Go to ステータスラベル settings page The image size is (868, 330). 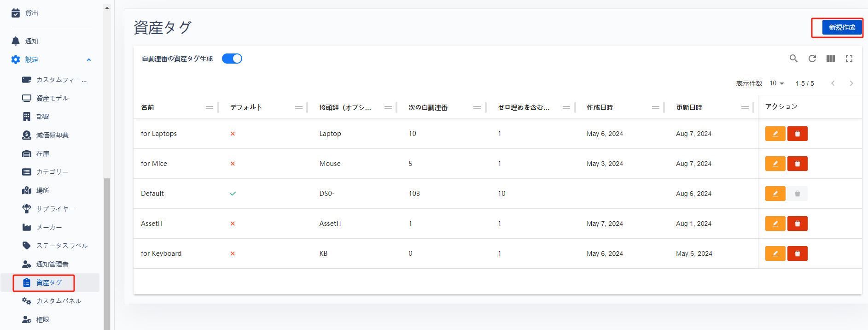point(62,246)
